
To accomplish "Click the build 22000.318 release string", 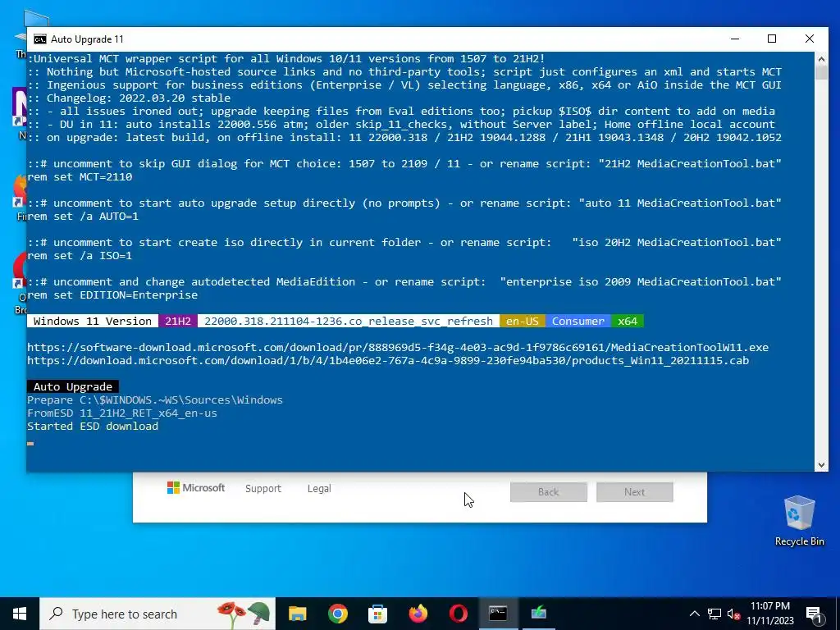I will pyautogui.click(x=349, y=321).
